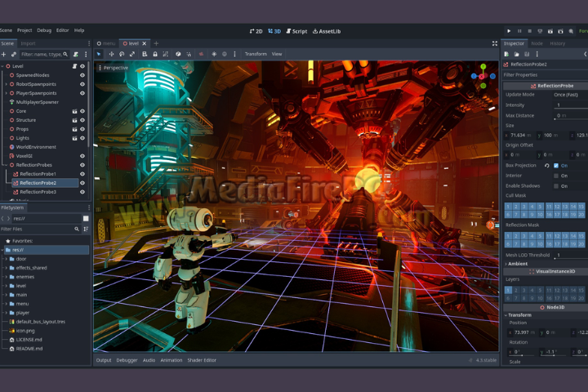Switch to the History tab

557,43
